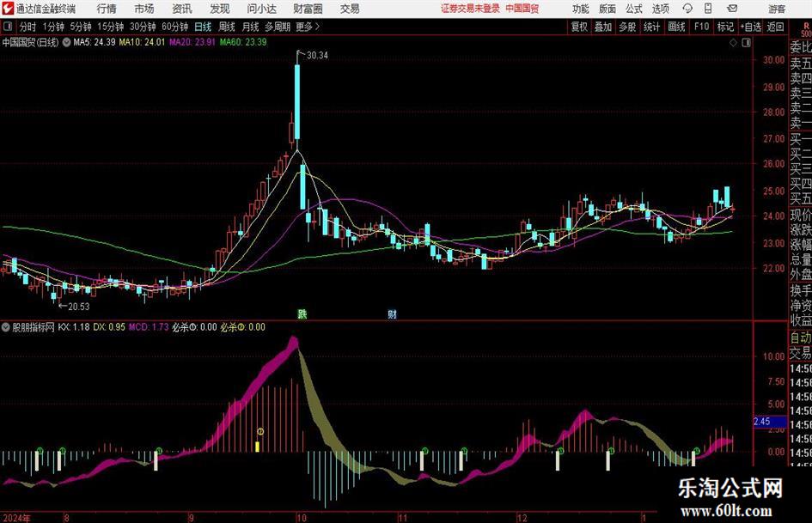Click the 复权 toolbar button

click(579, 27)
